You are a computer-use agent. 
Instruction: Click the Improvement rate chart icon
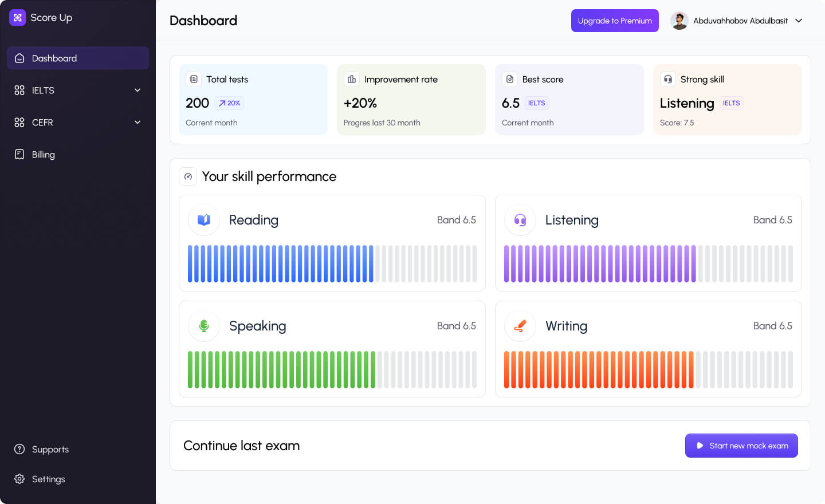[352, 79]
